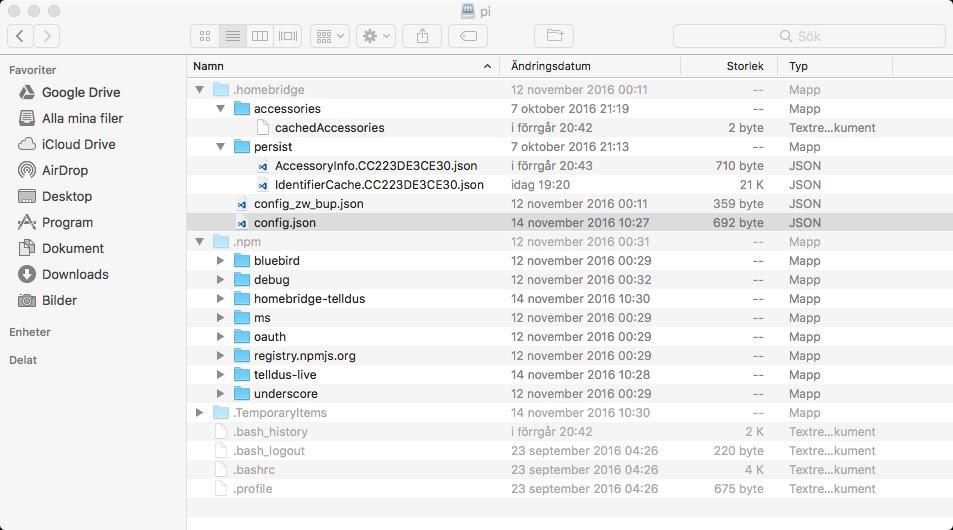Click the config.json file icon

point(242,223)
